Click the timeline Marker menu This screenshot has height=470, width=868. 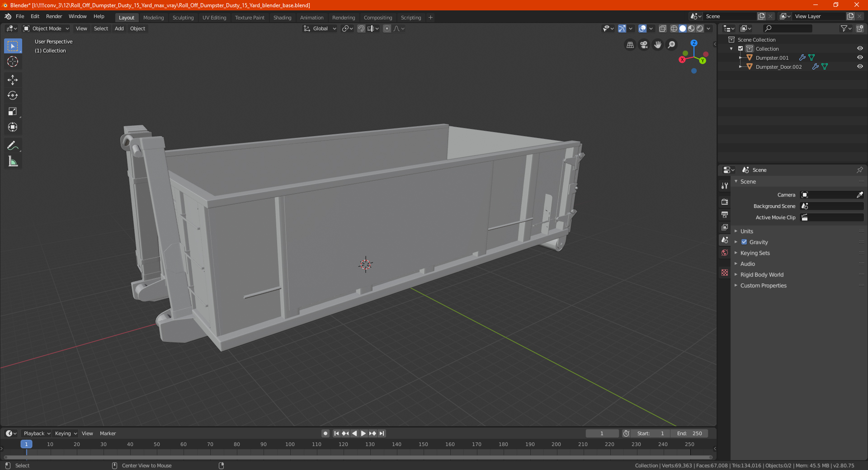(x=108, y=433)
